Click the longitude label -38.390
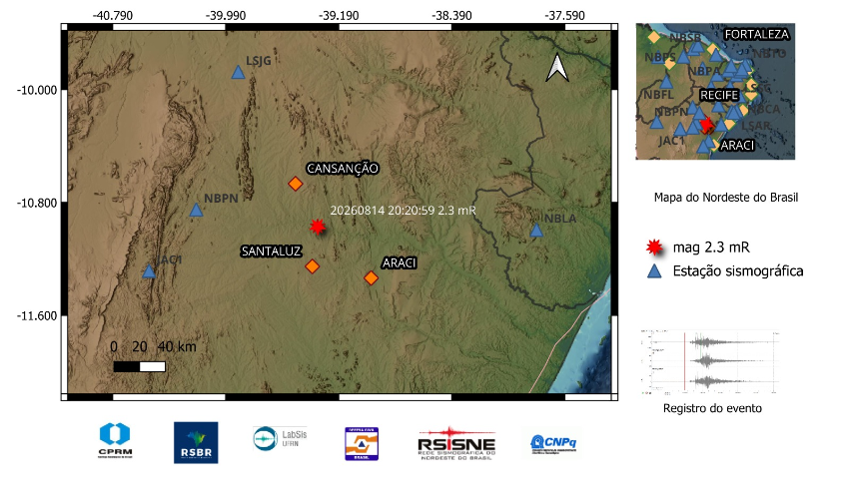849x504 pixels. tap(451, 16)
